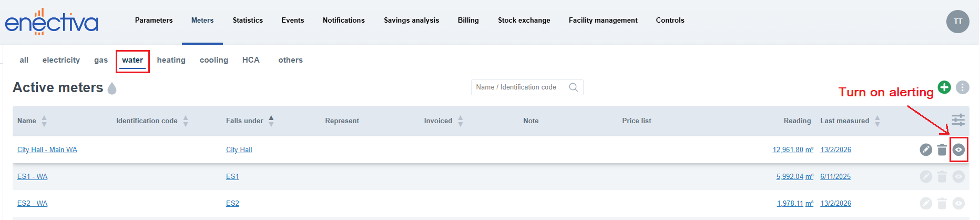Toggle alerting eye for ES2 - WA

coord(959,204)
